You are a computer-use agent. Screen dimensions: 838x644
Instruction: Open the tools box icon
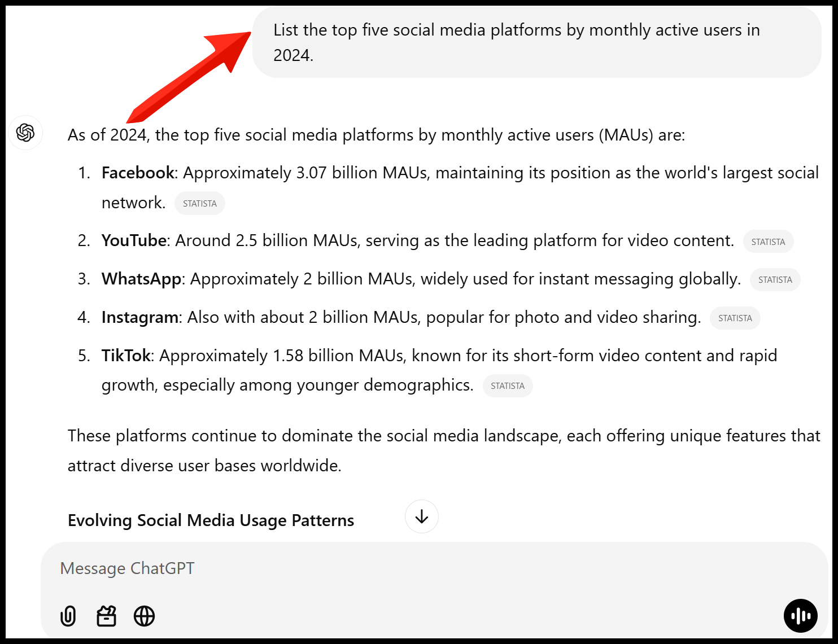[x=106, y=616]
